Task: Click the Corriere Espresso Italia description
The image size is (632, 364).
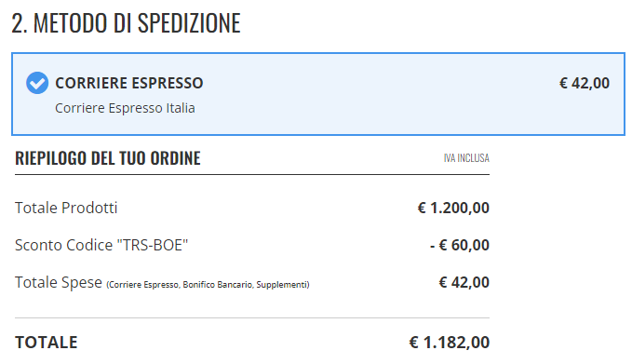Action: (x=125, y=108)
